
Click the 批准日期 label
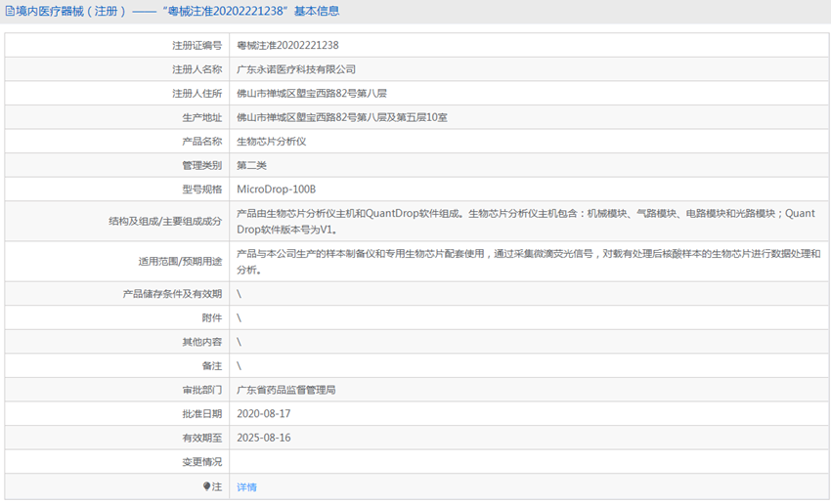tap(202, 414)
